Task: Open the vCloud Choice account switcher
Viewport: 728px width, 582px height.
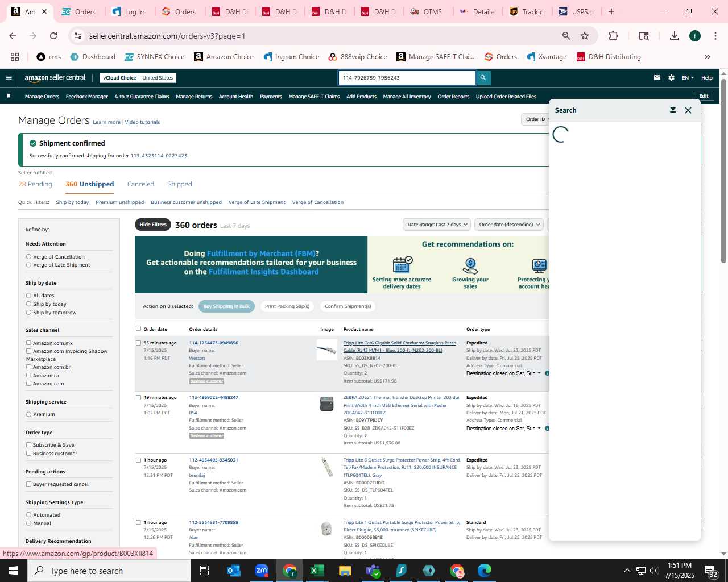Action: click(x=138, y=78)
